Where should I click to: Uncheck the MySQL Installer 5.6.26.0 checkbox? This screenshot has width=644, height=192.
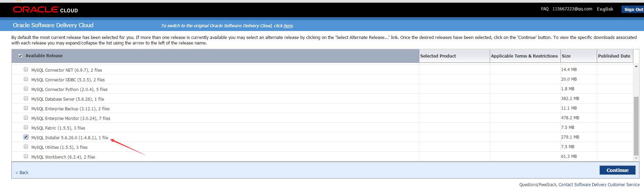[x=26, y=137]
